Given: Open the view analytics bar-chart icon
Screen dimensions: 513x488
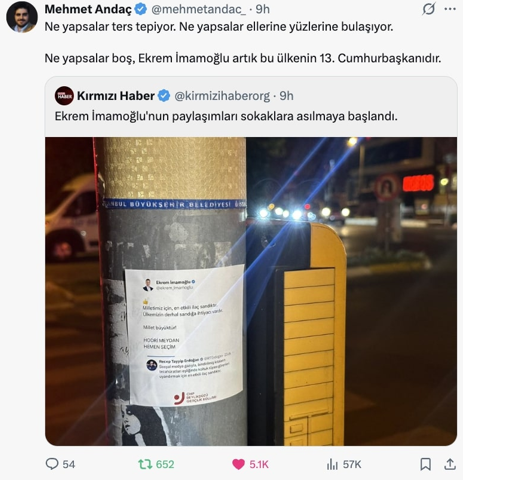Looking at the screenshot, I should tap(332, 464).
